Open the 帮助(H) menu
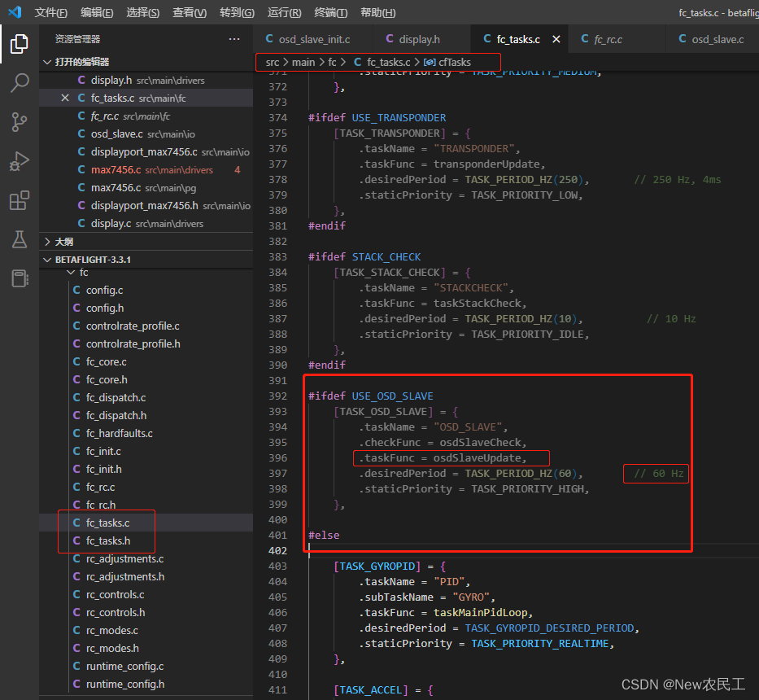Image resolution: width=759 pixels, height=700 pixels. (378, 12)
